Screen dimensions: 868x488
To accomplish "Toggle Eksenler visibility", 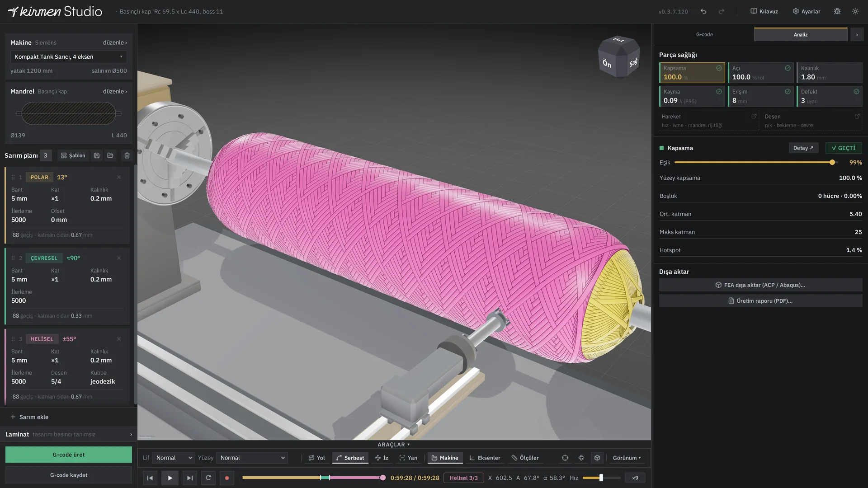I will tap(485, 458).
